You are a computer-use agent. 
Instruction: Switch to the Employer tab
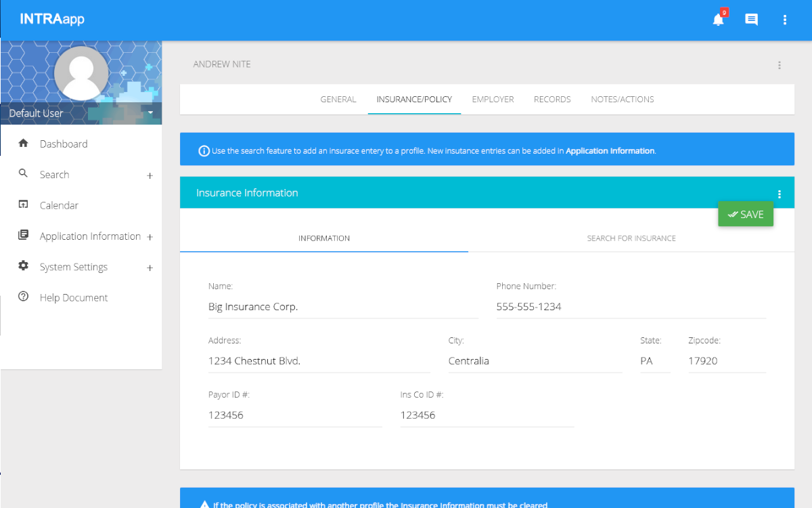tap(493, 100)
